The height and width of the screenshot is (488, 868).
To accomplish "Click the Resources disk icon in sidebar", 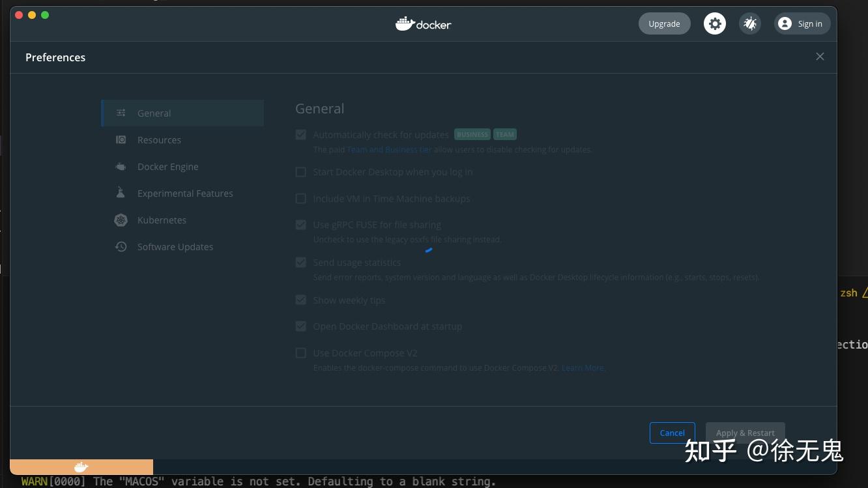I will [x=121, y=139].
